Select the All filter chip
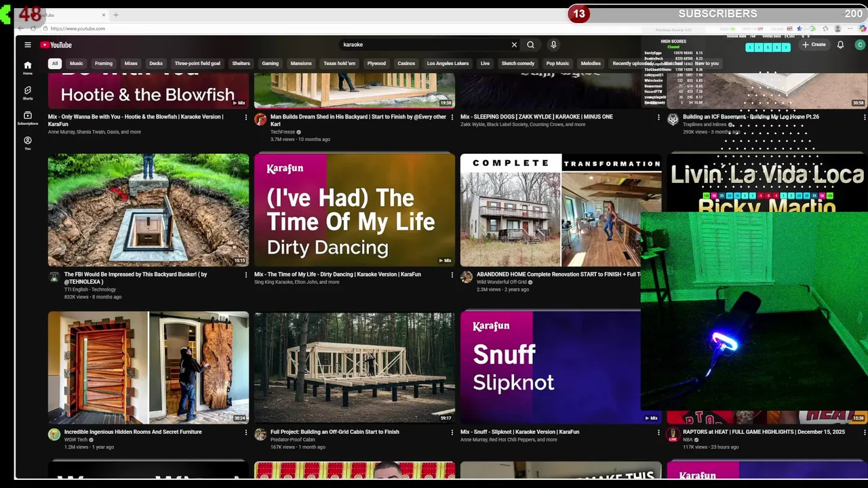The height and width of the screenshot is (488, 868). [x=55, y=64]
